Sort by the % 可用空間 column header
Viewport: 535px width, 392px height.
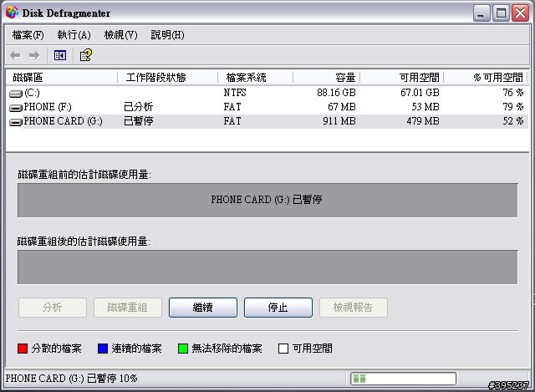tap(485, 78)
